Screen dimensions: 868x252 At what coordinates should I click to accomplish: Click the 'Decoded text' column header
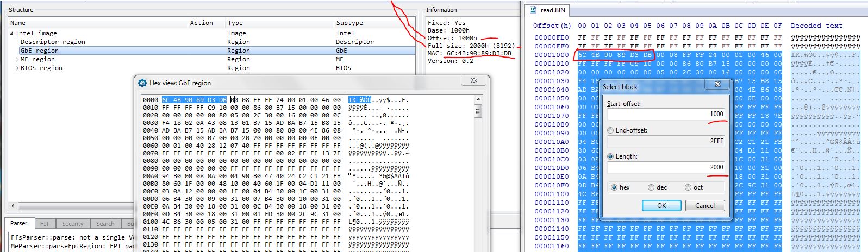click(816, 26)
